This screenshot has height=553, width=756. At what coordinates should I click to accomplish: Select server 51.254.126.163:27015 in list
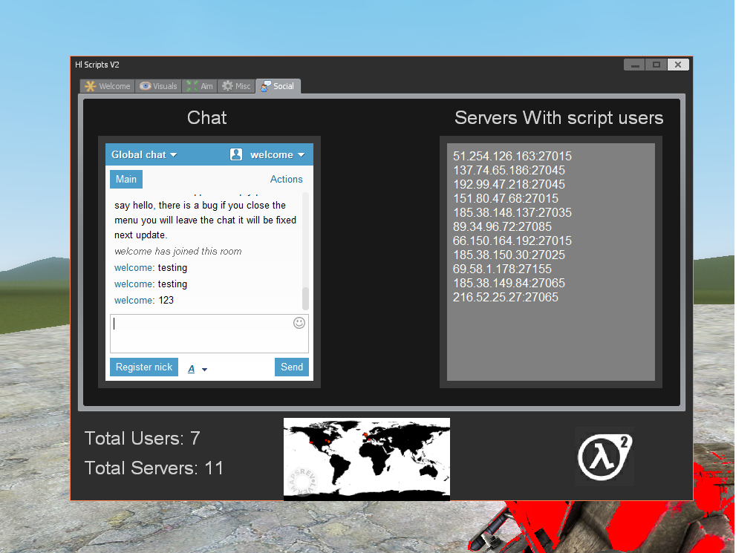point(512,157)
